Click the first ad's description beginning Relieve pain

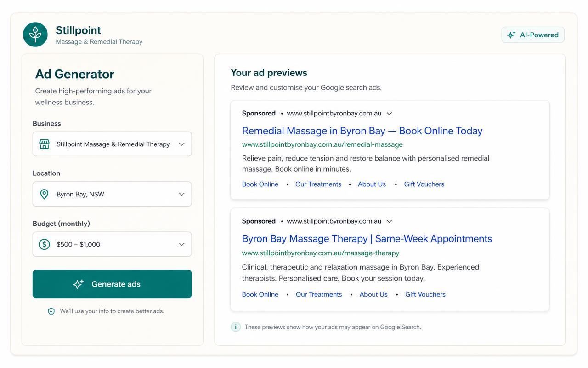pos(366,164)
